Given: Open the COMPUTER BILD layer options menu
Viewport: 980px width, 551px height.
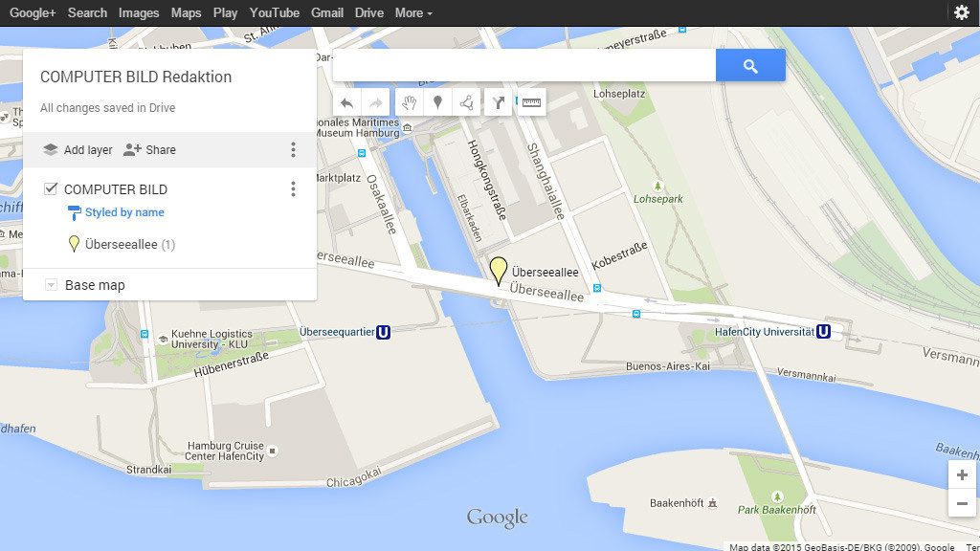Looking at the screenshot, I should (293, 188).
